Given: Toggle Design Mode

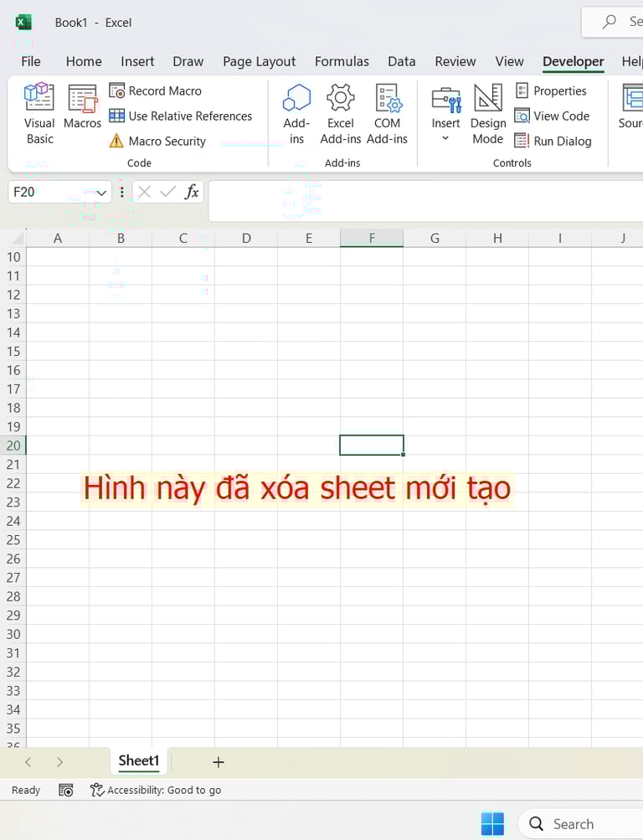Looking at the screenshot, I should [488, 114].
